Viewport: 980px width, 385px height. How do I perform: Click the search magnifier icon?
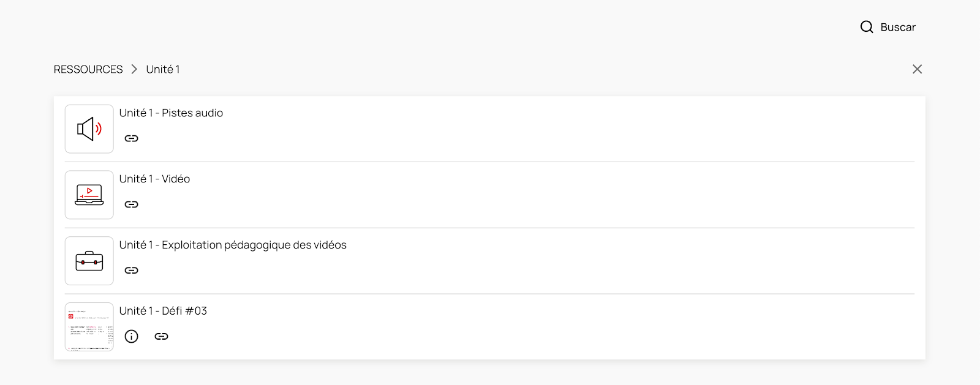(x=867, y=27)
